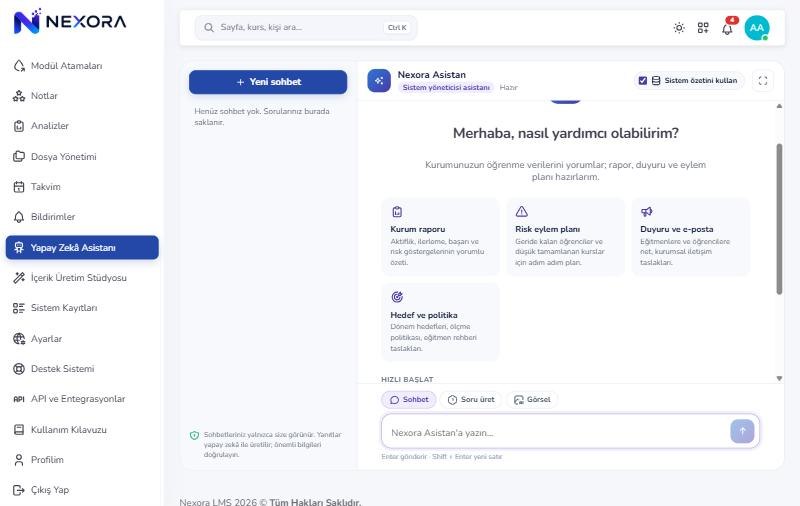
Task: Open the apps grid icon in header
Action: [x=703, y=28]
